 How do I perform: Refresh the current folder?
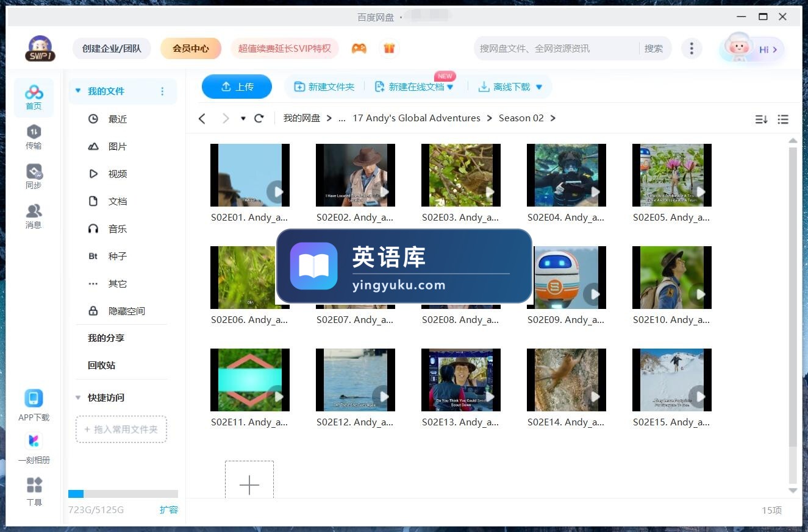tap(259, 118)
